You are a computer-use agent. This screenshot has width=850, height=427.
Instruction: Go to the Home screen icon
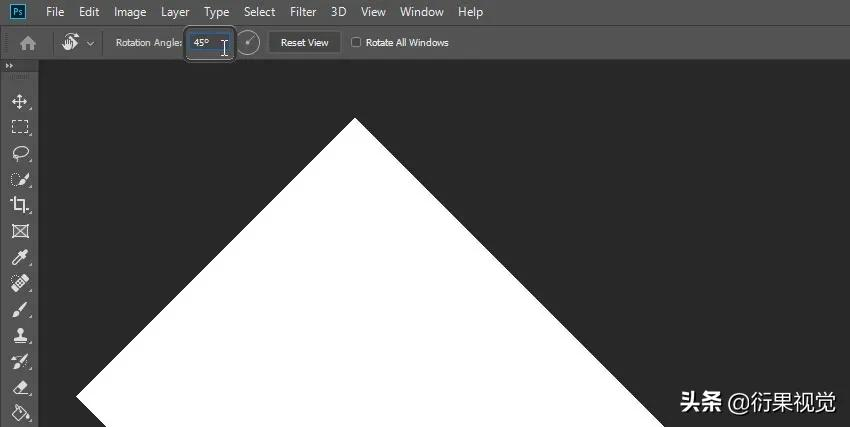(28, 43)
